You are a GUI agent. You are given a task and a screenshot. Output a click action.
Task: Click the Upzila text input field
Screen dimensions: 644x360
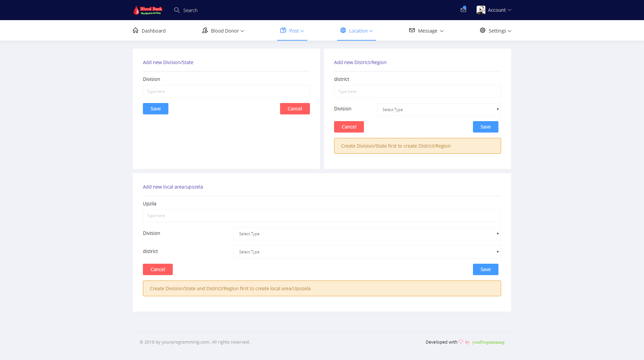point(322,216)
